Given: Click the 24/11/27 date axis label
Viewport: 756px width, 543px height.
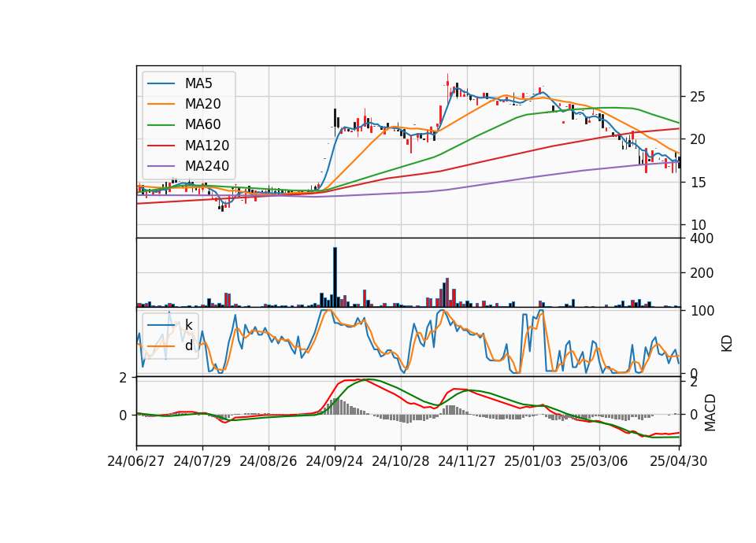Looking at the screenshot, I should 467,461.
